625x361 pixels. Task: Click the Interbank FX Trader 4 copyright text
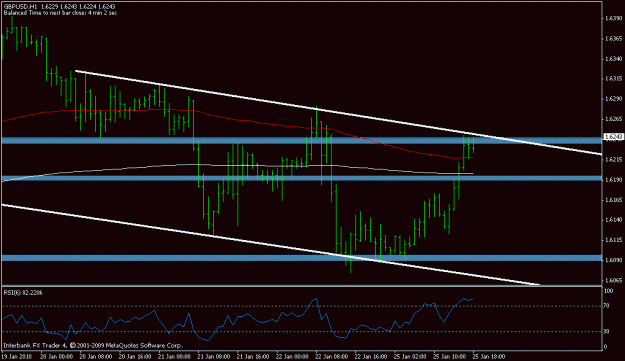click(x=93, y=345)
